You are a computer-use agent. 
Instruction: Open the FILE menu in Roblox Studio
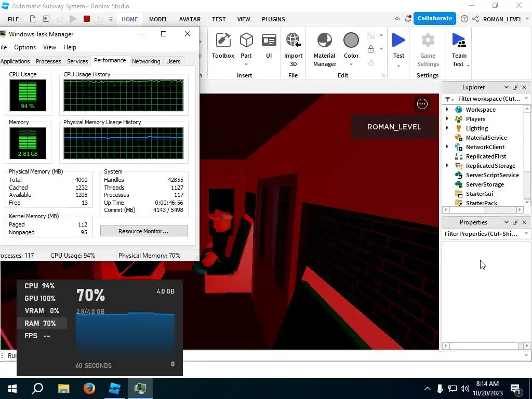pyautogui.click(x=13, y=19)
